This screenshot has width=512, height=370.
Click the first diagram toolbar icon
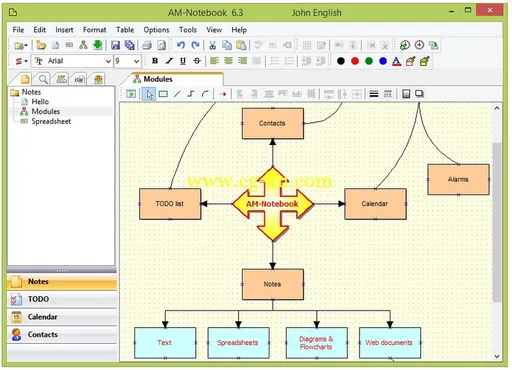[131, 94]
